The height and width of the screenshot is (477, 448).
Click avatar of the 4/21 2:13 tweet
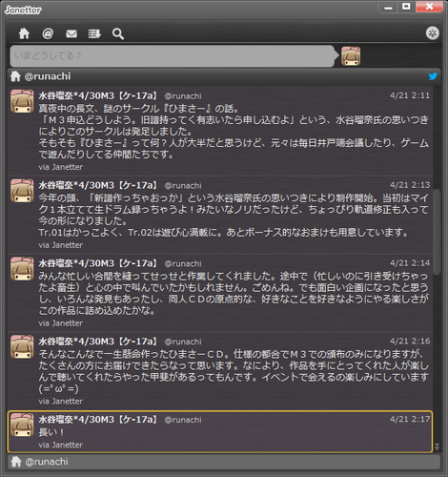pyautogui.click(x=22, y=191)
